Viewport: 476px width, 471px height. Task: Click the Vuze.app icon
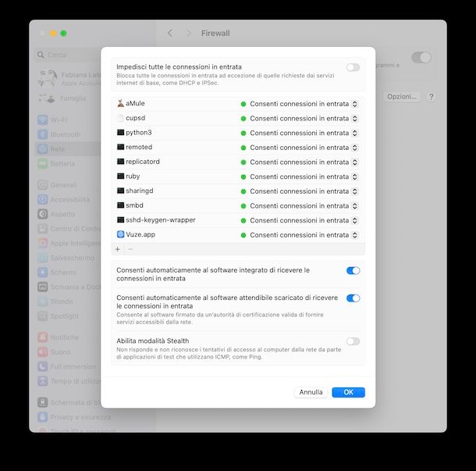(x=120, y=234)
